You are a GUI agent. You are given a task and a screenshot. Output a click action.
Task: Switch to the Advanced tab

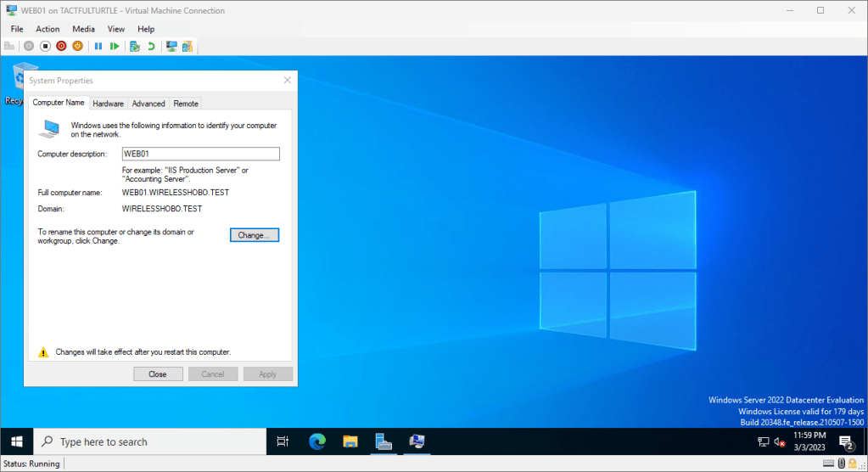coord(148,104)
